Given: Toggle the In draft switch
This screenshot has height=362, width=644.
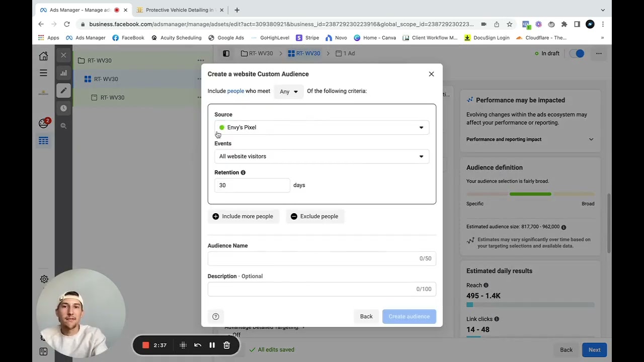Looking at the screenshot, I should coord(577,53).
